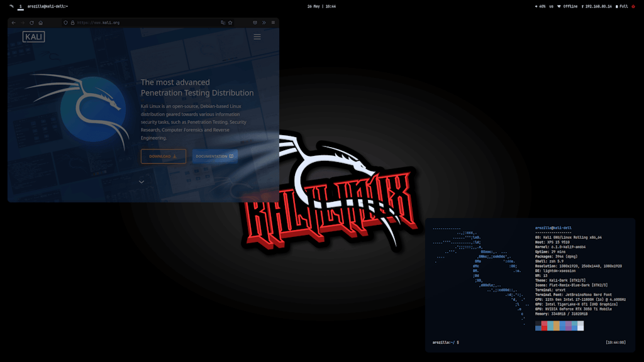The height and width of the screenshot is (362, 644).
Task: Click the 'The most advanced' heading on Kali site
Action: 175,82
